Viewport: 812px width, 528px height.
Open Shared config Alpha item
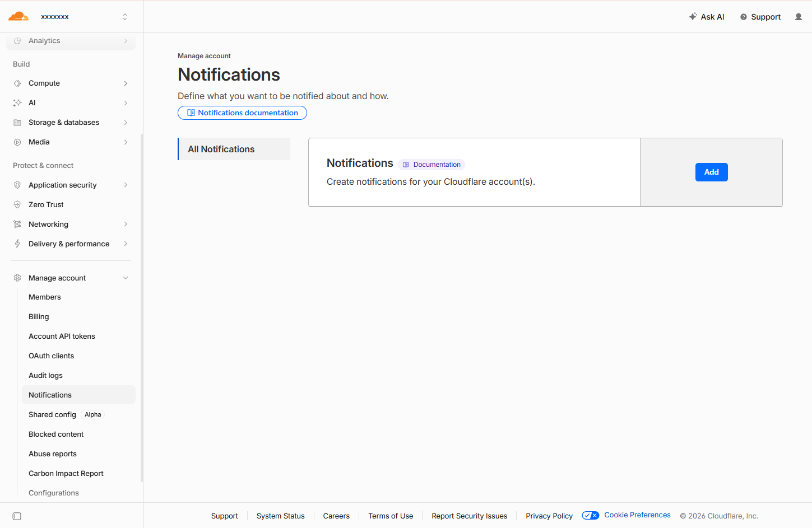[78, 415]
